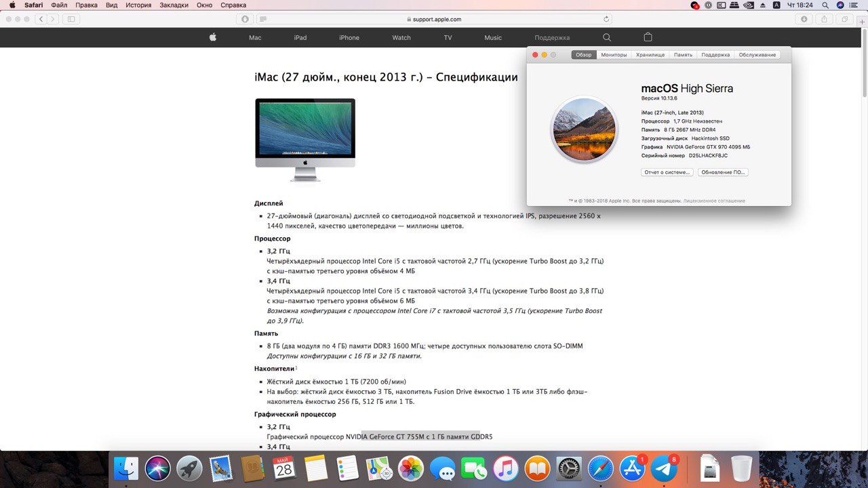This screenshot has width=868, height=488.
Task: Open Finder from the Dock
Action: [126, 468]
